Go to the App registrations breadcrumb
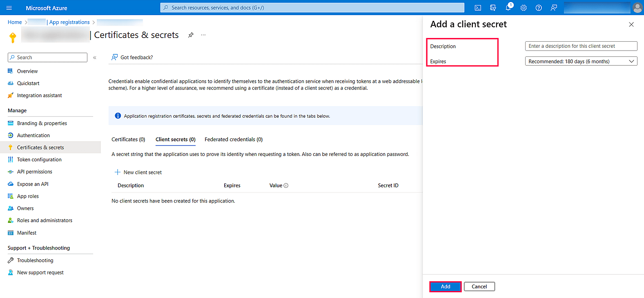The height and width of the screenshot is (298, 644). point(69,22)
